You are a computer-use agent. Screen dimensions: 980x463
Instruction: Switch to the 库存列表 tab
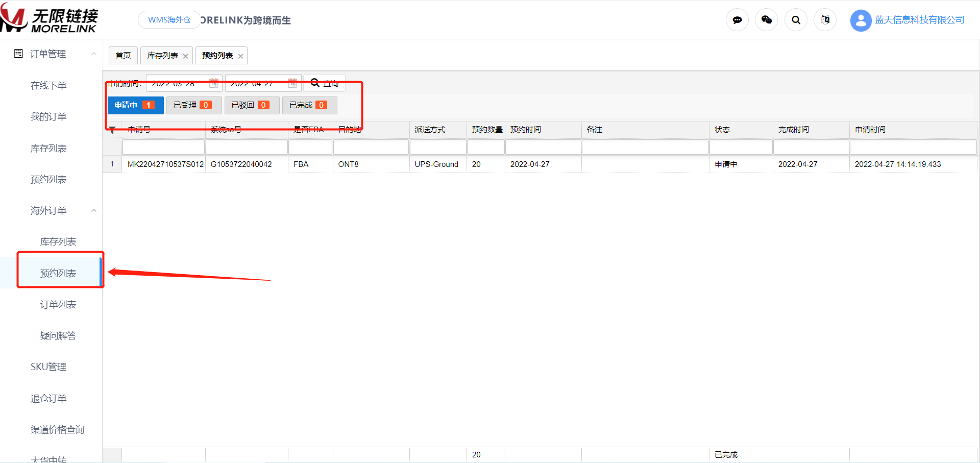(163, 55)
